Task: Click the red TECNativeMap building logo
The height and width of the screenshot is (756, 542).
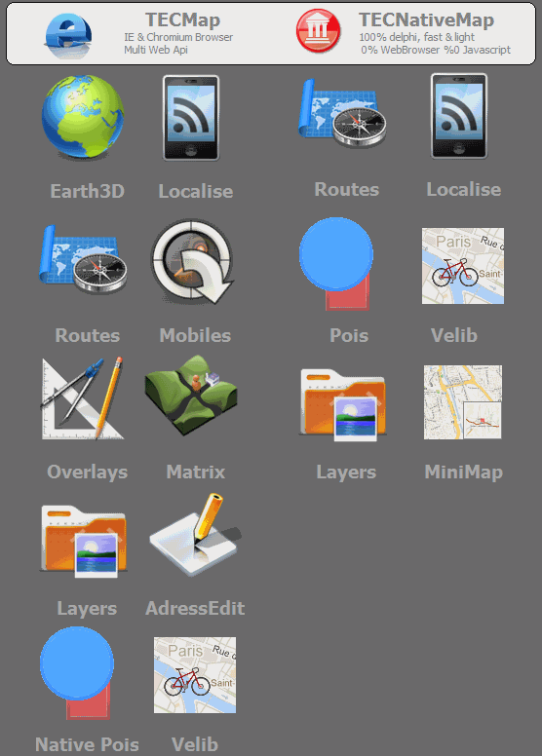Action: (x=318, y=30)
